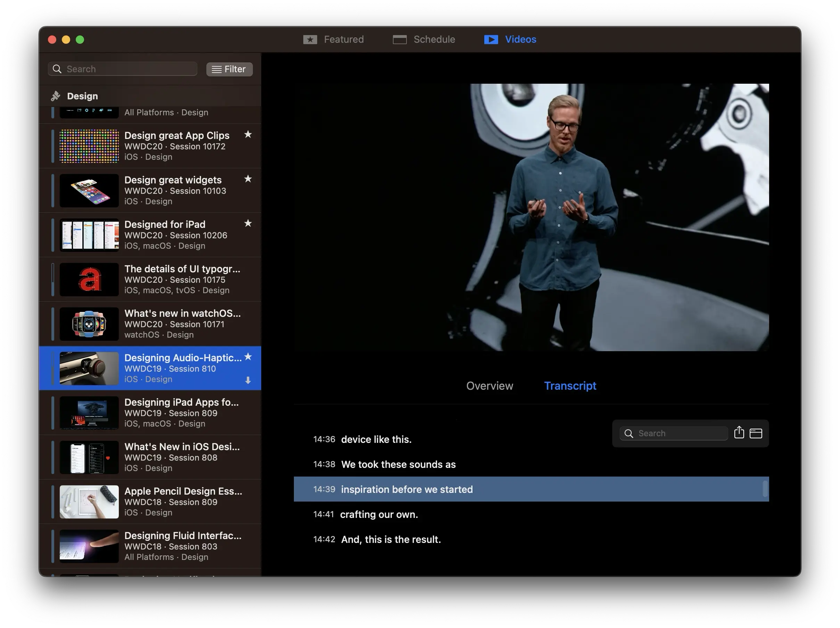Click the Design section header icon
840x628 pixels.
tap(56, 96)
